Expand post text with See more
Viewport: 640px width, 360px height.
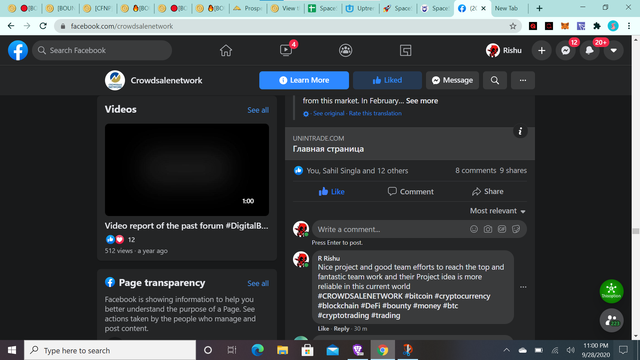422,101
